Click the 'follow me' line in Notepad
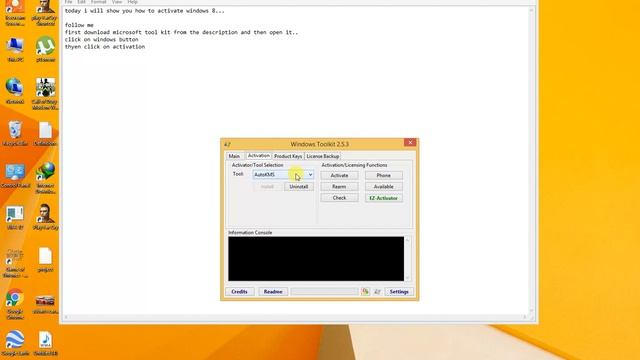This screenshot has height=360, width=640. [79, 25]
